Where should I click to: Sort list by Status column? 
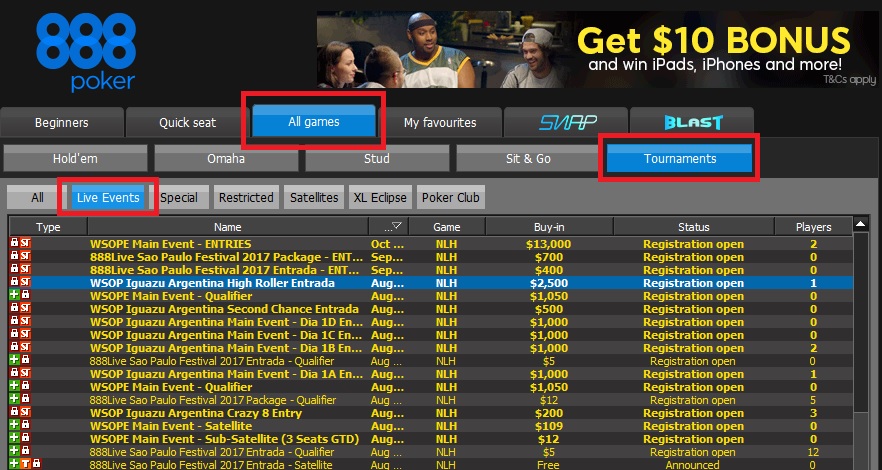point(694,227)
